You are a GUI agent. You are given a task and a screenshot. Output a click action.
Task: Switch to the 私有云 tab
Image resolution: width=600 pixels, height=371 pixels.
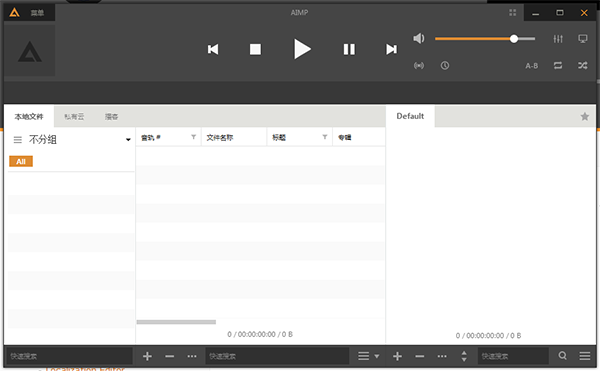point(74,117)
